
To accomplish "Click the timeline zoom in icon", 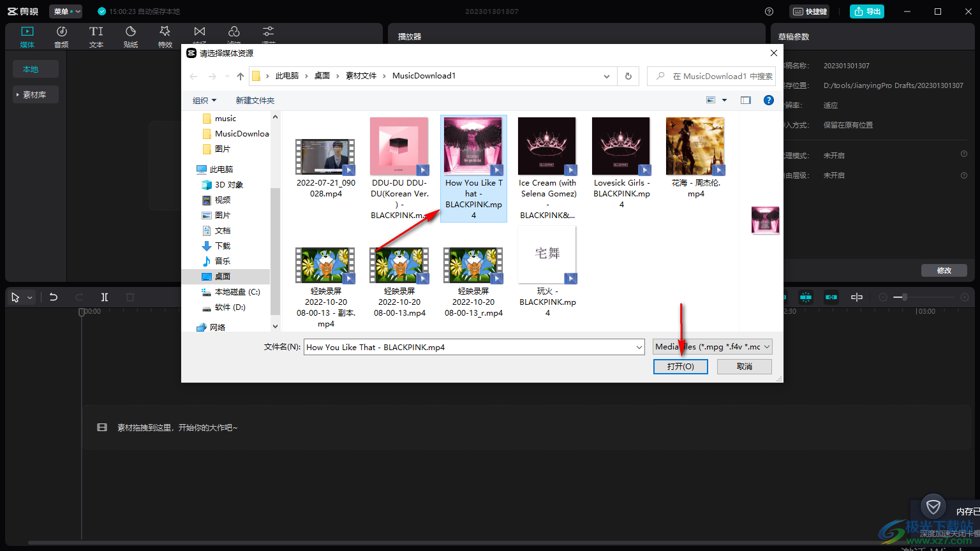I will (x=965, y=297).
